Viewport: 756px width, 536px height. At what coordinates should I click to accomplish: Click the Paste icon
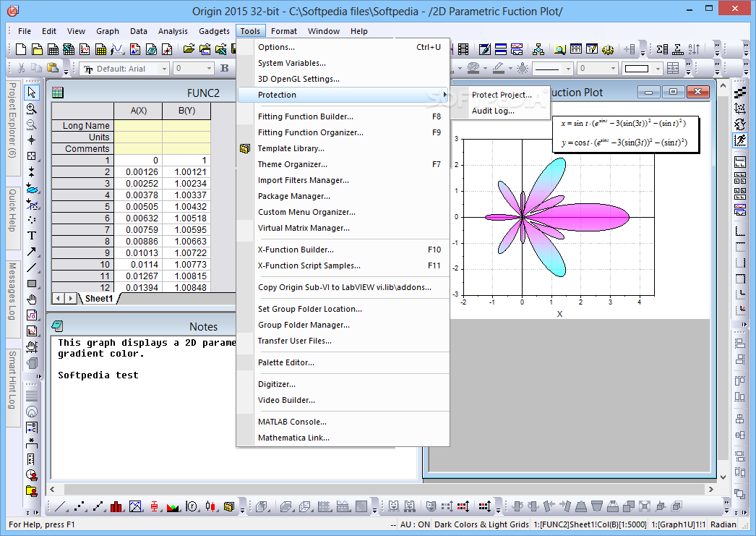click(x=53, y=69)
